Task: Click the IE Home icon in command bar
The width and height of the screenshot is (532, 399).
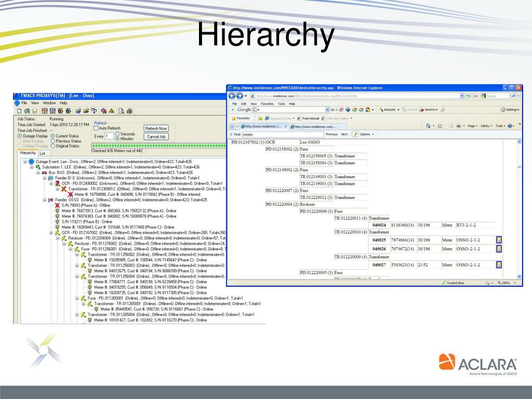Action: 429,126
